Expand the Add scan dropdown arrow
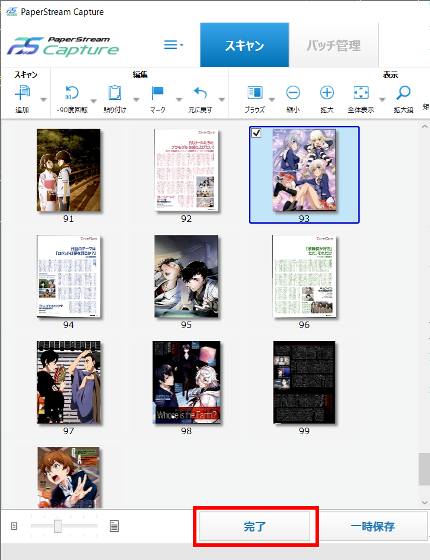Image resolution: width=430 pixels, height=560 pixels. click(x=43, y=100)
